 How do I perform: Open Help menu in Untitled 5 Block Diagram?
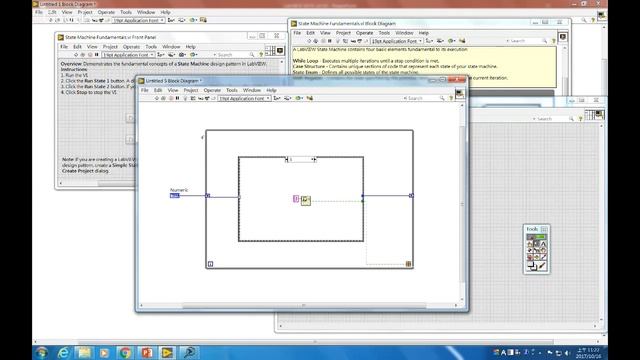[271, 90]
